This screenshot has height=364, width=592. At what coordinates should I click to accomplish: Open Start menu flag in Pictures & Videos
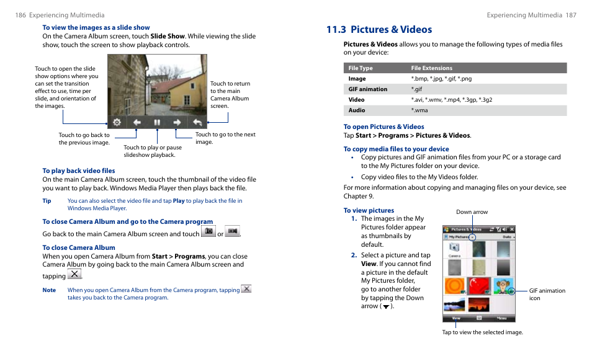point(446,229)
